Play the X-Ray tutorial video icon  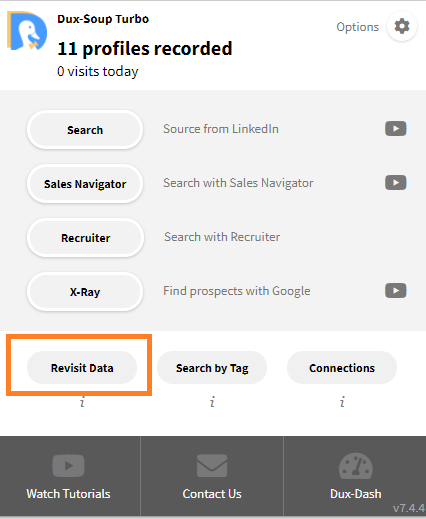click(396, 291)
